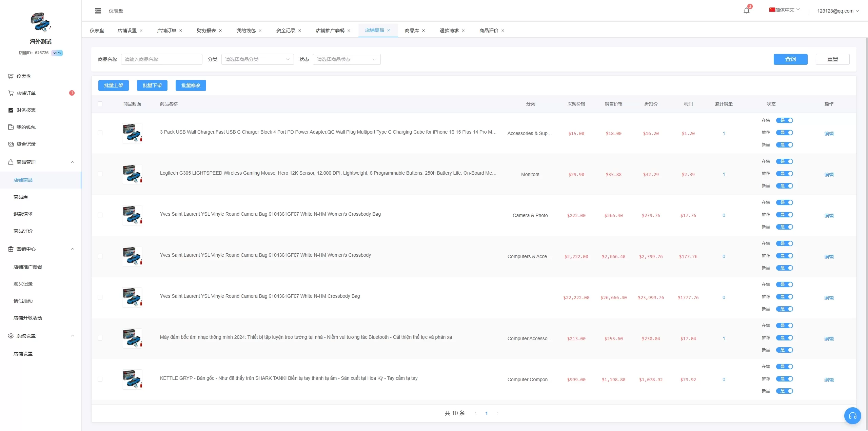Toggle 在售 switch for USB Wall Charger
The height and width of the screenshot is (431, 868).
[x=785, y=120]
